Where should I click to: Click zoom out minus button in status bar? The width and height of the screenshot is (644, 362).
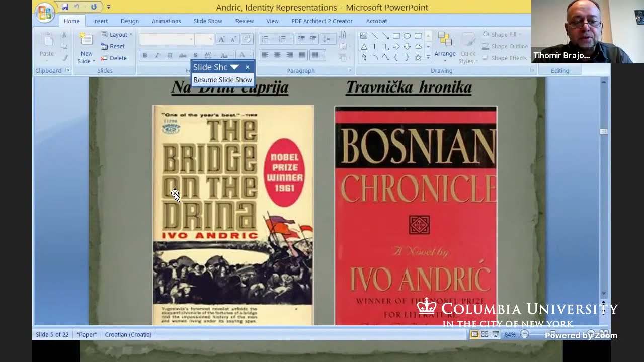pos(524,334)
